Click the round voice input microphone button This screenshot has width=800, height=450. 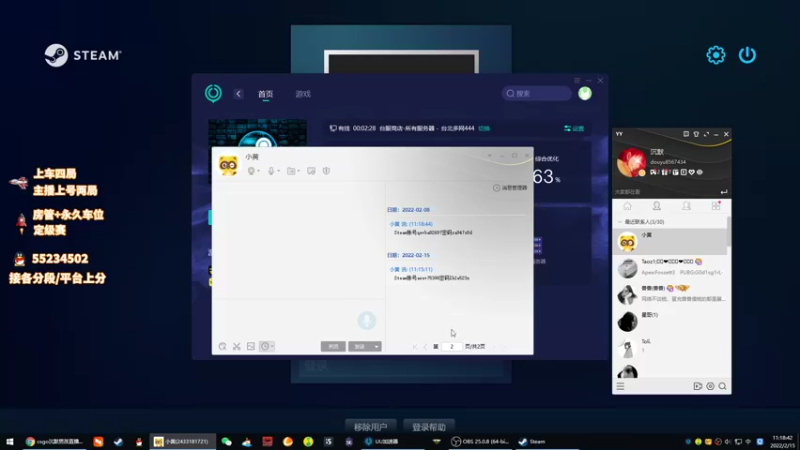366,320
